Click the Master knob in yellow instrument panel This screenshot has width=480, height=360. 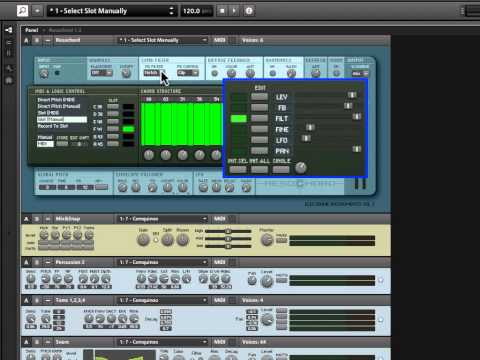coord(266,240)
